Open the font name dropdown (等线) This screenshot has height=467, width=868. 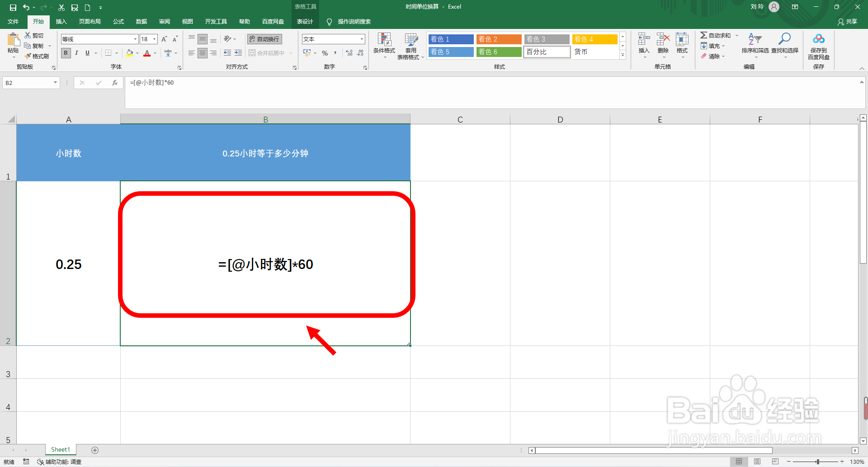135,39
